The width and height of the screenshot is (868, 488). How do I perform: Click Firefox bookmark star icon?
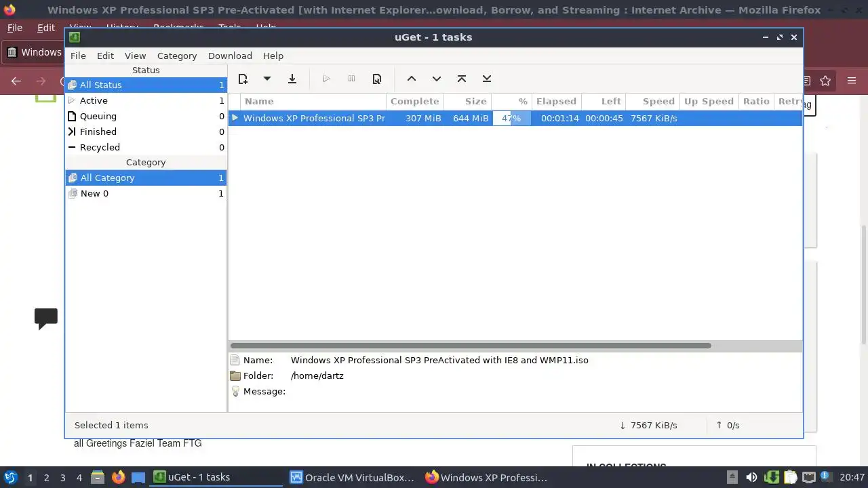click(825, 81)
